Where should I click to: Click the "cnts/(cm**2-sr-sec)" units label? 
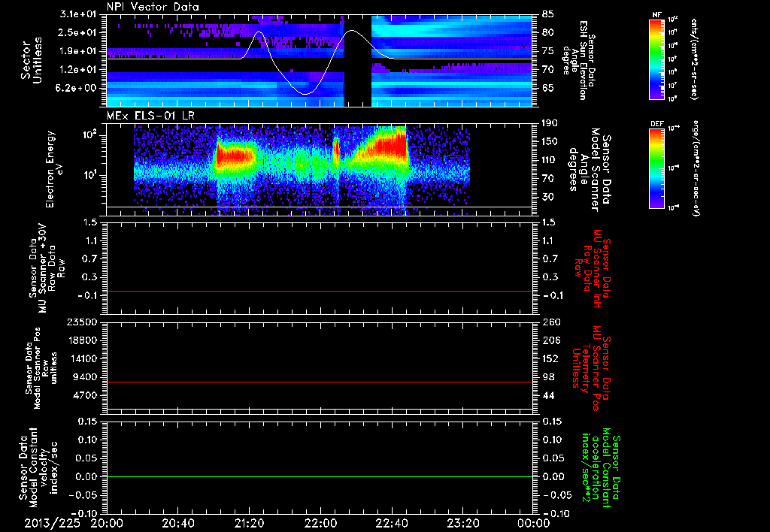coord(694,59)
